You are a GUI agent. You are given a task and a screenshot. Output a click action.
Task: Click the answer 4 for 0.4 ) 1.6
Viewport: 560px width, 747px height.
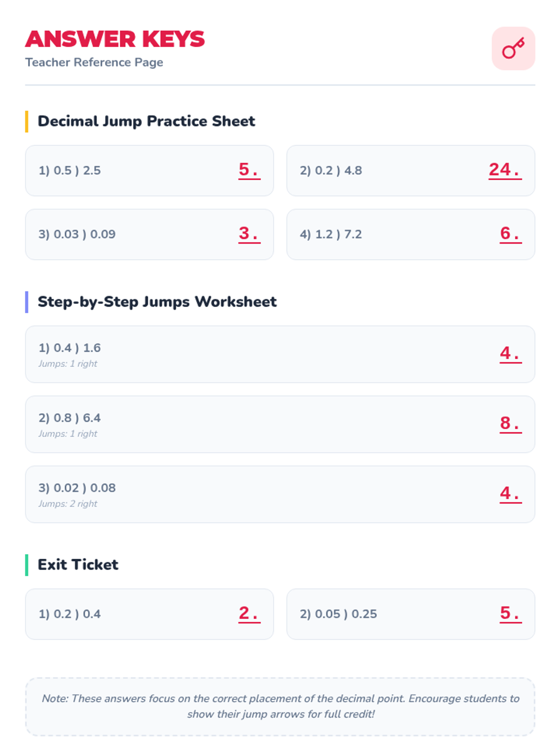click(x=510, y=353)
